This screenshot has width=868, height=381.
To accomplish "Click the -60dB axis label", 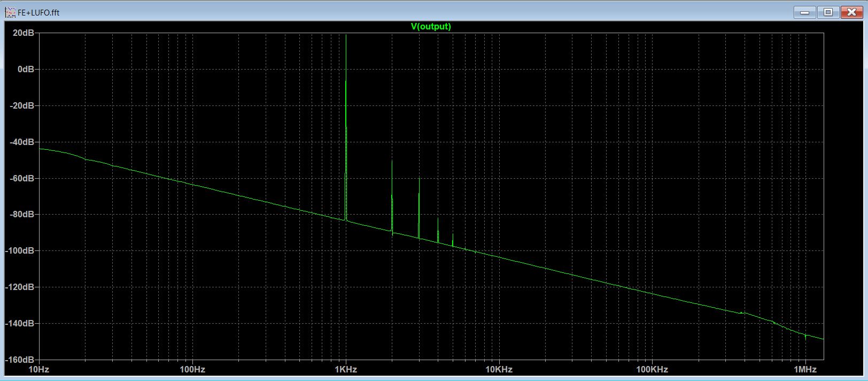I will point(22,178).
